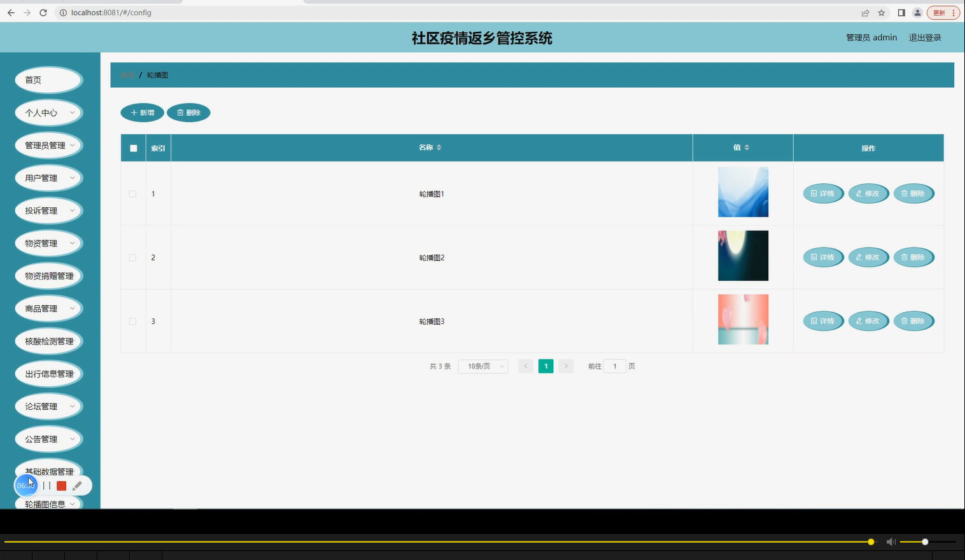The width and height of the screenshot is (965, 560).
Task: Toggle the select-all checkbox in table header
Action: [133, 148]
